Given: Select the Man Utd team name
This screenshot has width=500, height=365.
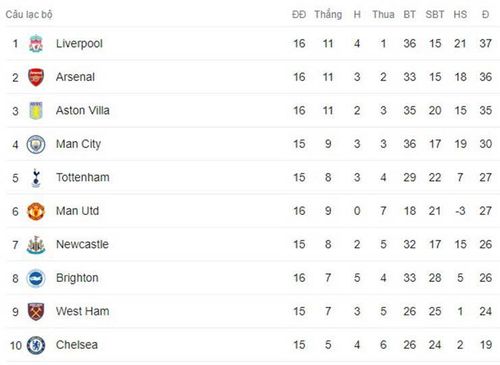Looking at the screenshot, I should pyautogui.click(x=77, y=211).
